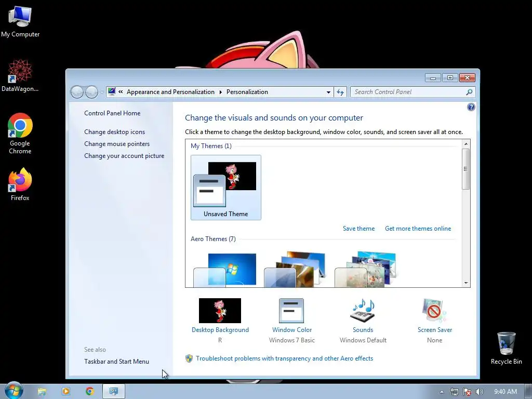Select the DataWagon desktop shortcut
The height and width of the screenshot is (399, 532).
pos(20,75)
